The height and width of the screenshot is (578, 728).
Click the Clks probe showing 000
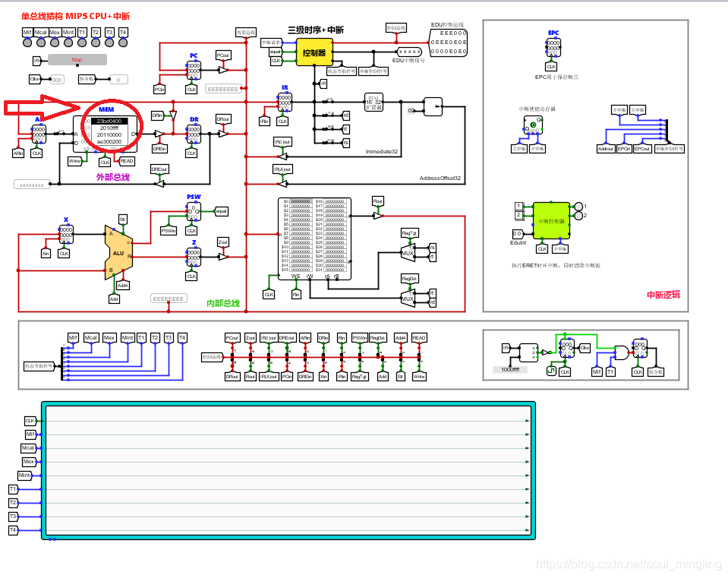tap(57, 80)
